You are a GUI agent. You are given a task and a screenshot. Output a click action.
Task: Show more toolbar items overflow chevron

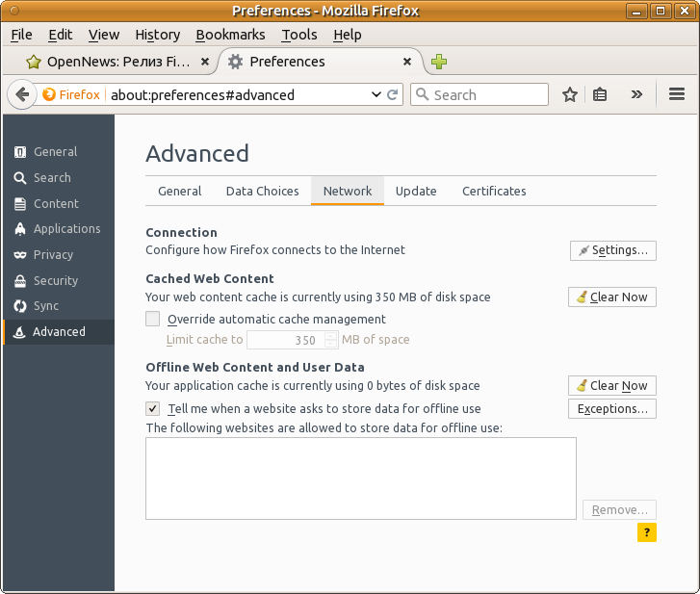(636, 94)
